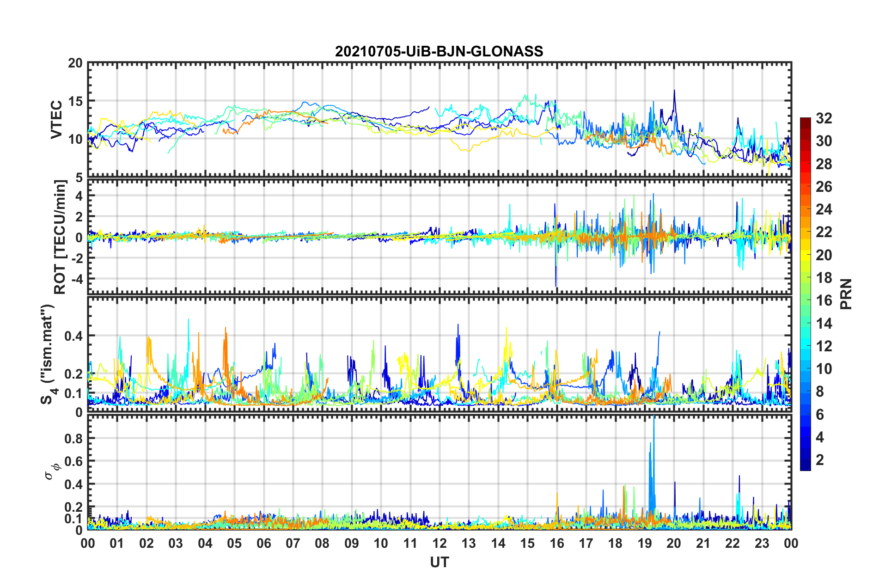Screen dimensions: 879x588
Task: Click x-axis tick label 12
Action: (439, 543)
